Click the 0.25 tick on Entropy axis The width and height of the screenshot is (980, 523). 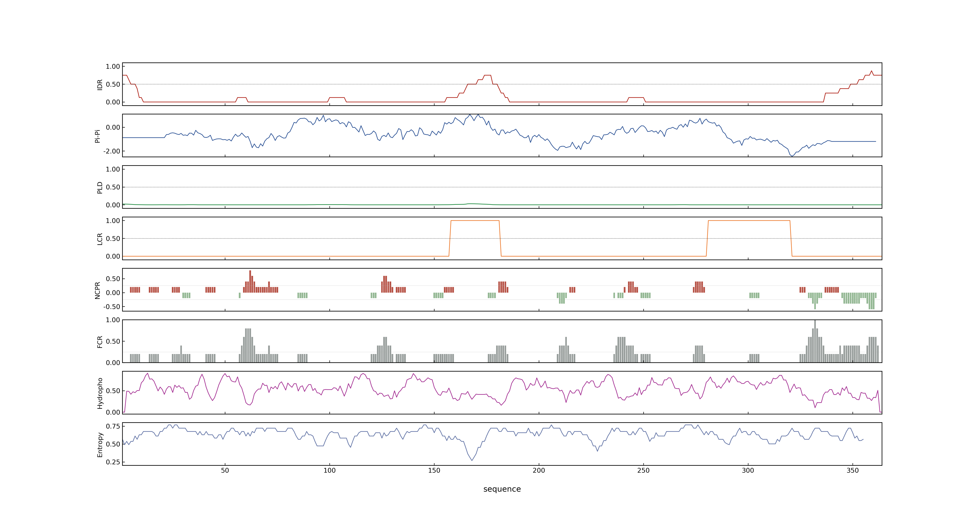pos(113,462)
